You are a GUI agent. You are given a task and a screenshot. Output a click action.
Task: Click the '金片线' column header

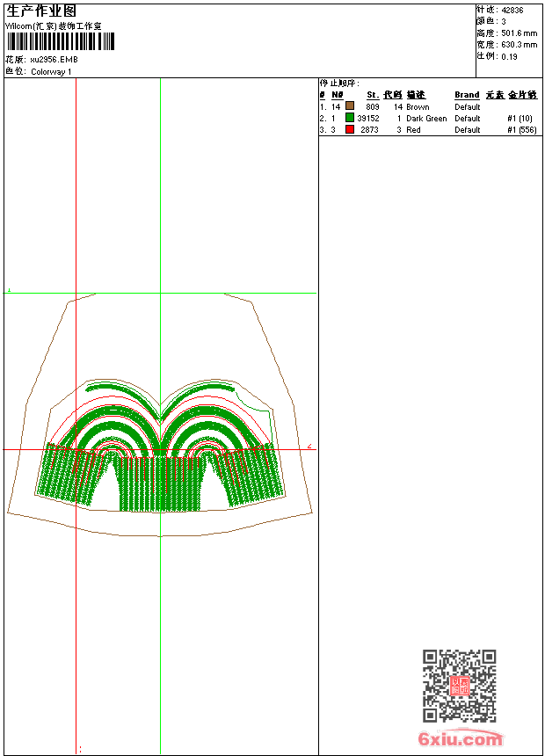pos(523,95)
